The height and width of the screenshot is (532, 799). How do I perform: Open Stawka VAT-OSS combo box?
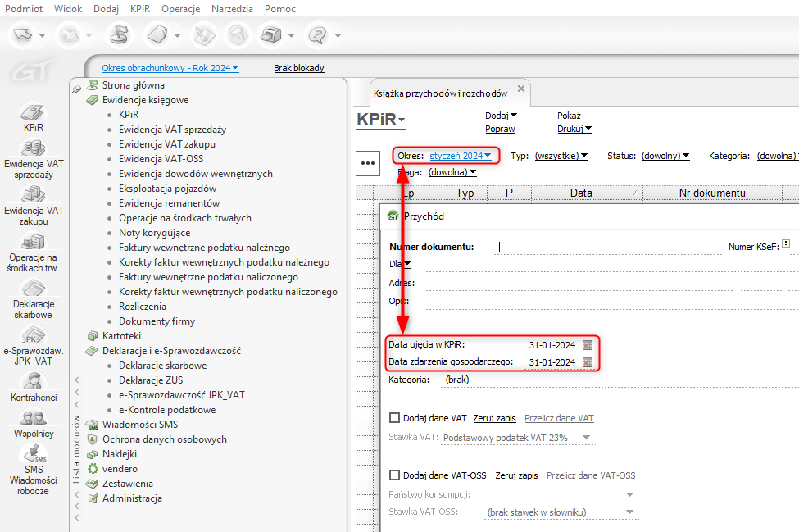pyautogui.click(x=561, y=512)
